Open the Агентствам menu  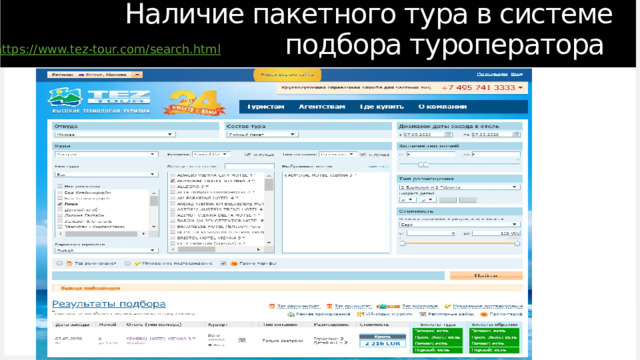tap(322, 107)
